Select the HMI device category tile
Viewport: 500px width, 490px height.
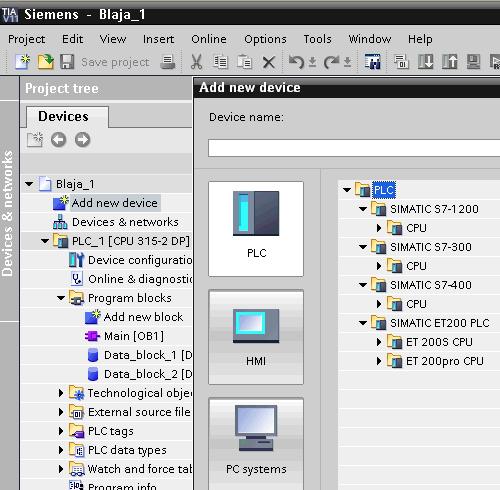pyautogui.click(x=256, y=337)
